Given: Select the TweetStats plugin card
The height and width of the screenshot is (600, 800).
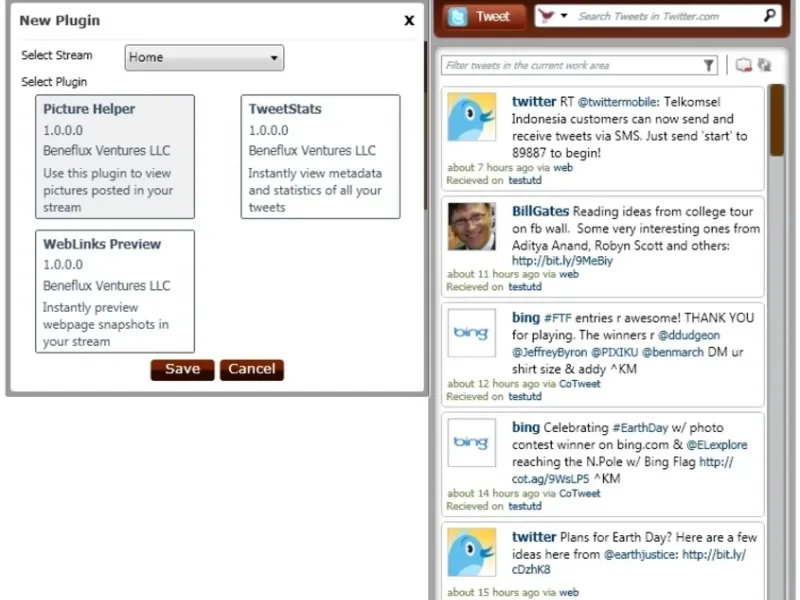Looking at the screenshot, I should pyautogui.click(x=320, y=157).
